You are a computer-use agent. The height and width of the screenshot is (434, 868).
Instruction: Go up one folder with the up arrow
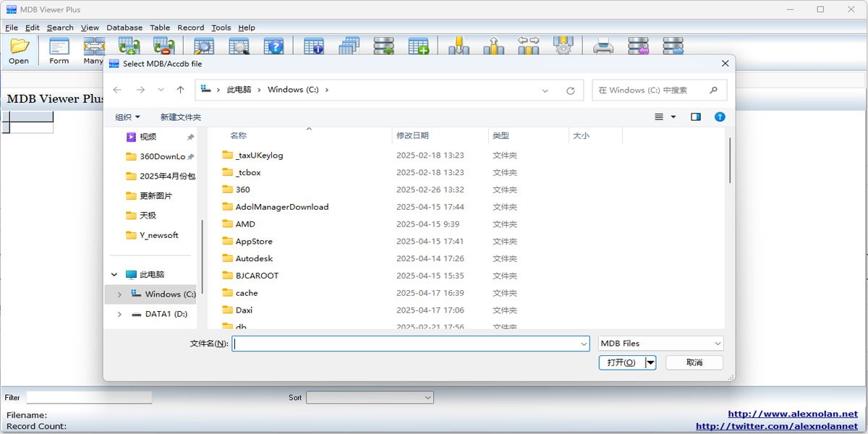(180, 90)
